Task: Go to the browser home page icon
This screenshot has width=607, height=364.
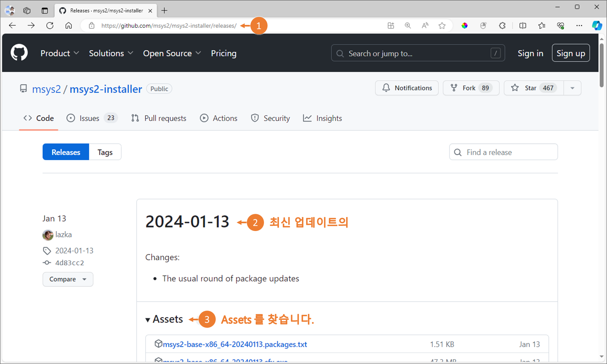Action: coord(69,26)
